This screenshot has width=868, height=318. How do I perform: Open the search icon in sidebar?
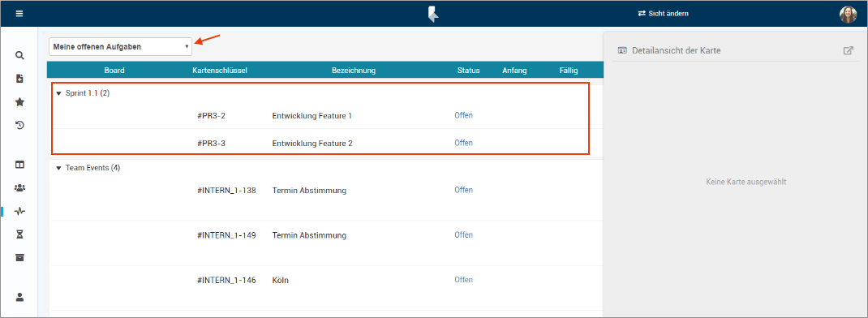(19, 55)
